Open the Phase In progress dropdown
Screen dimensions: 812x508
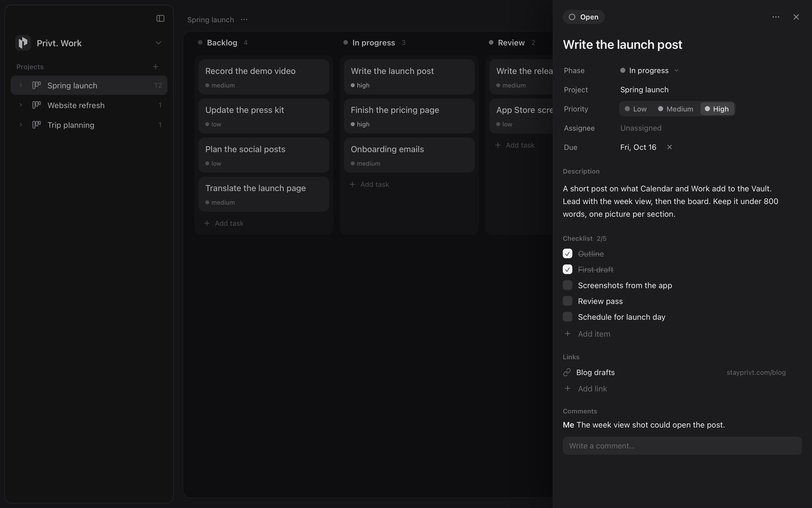click(x=649, y=71)
